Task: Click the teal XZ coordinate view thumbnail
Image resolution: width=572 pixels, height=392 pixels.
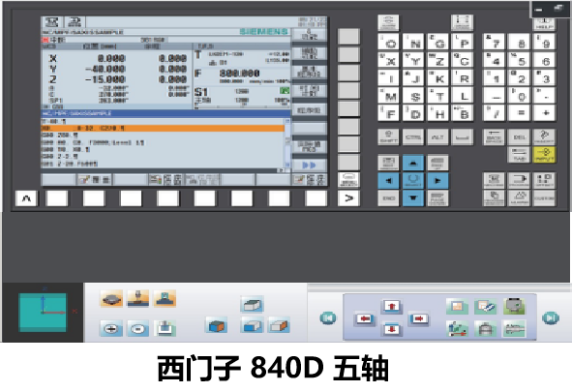Action: point(43,313)
